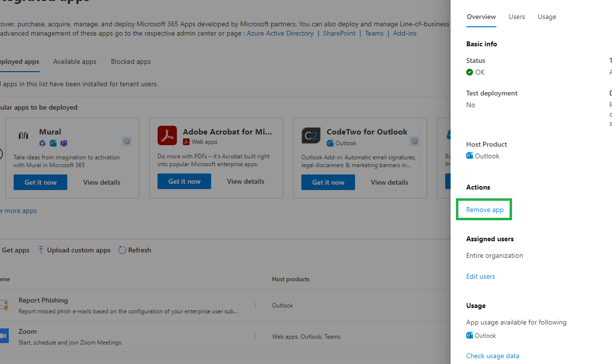Click the Refresh icon above the app list
Viewport: 612px width, 364px height.
click(x=122, y=250)
